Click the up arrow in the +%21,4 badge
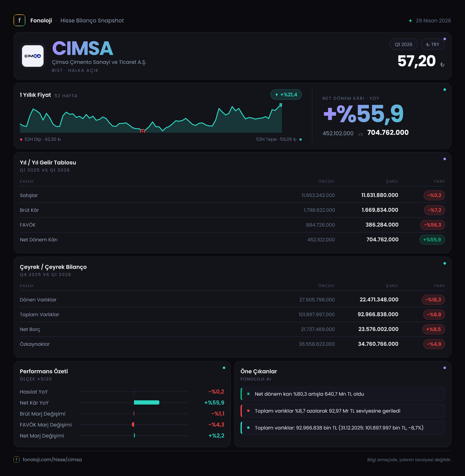This screenshot has width=465, height=476. [276, 95]
